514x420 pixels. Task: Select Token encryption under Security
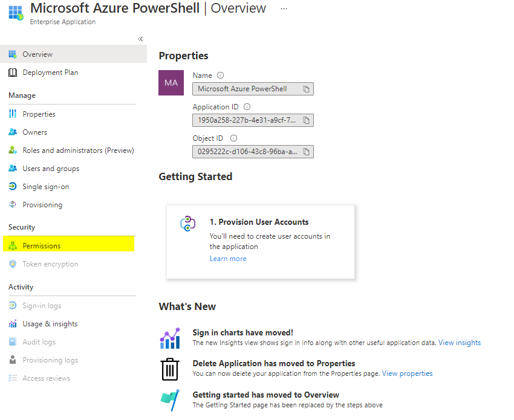pos(50,264)
